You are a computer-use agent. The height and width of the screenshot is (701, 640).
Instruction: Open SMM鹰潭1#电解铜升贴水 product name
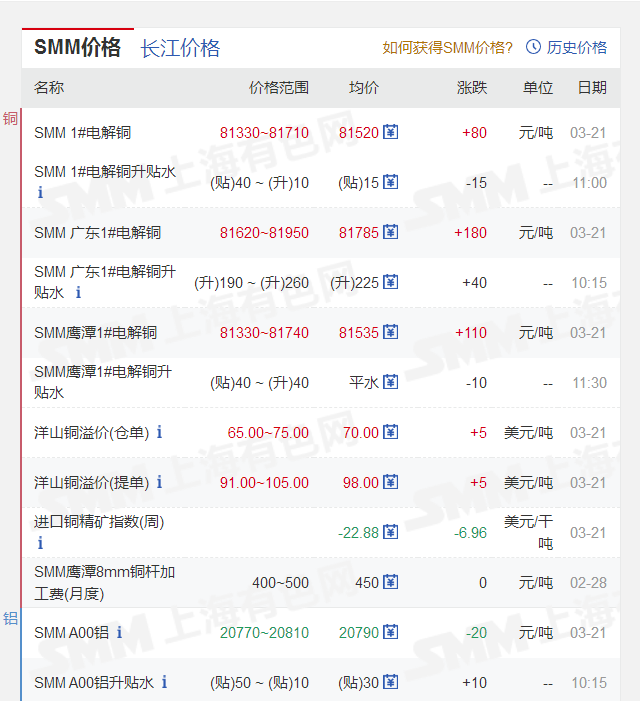click(103, 382)
